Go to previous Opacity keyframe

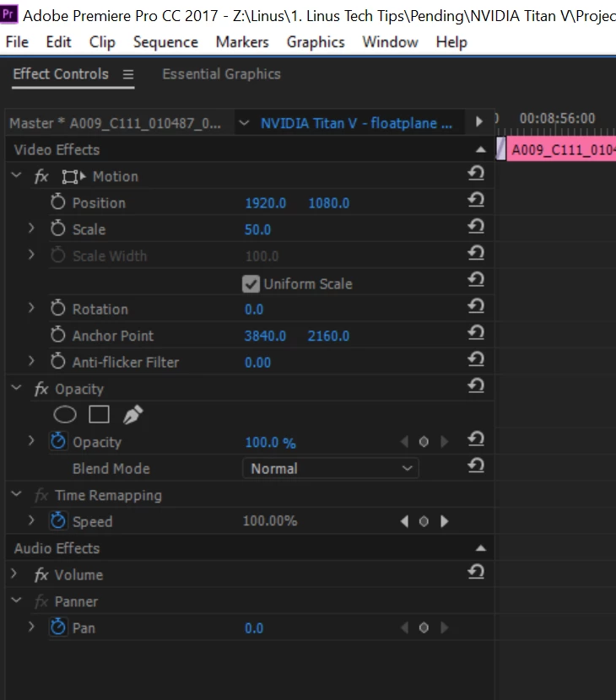[x=405, y=442]
